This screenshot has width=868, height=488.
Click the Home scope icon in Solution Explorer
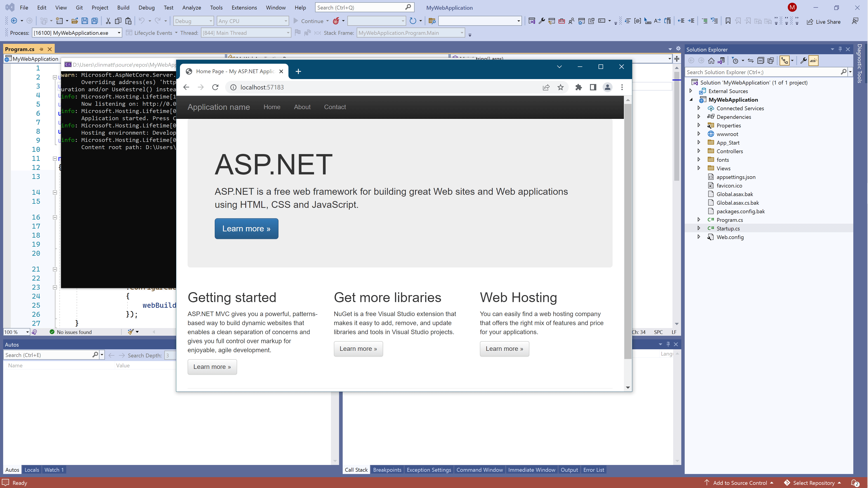(x=712, y=61)
